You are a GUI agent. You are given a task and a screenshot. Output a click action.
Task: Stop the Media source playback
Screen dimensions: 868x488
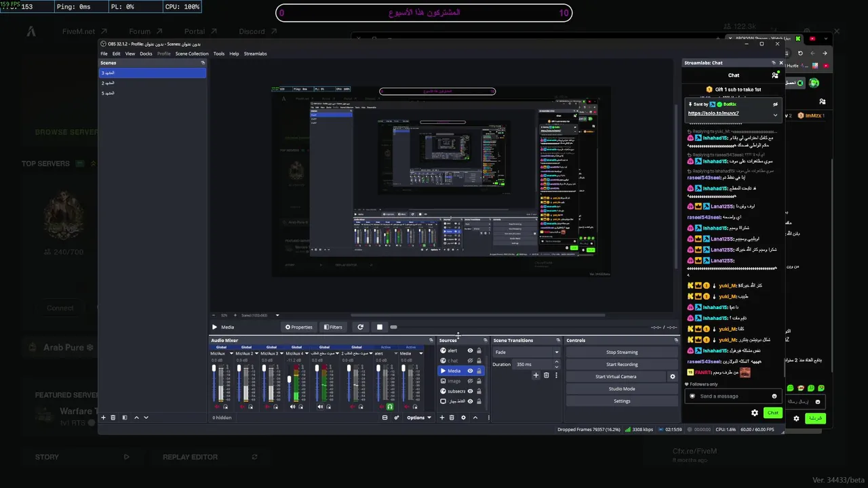pos(379,327)
